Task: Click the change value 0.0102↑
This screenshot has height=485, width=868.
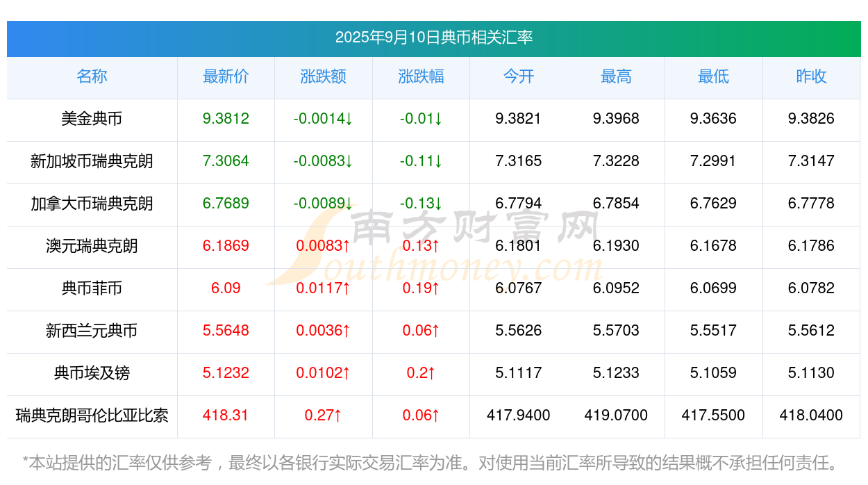Action: click(324, 373)
